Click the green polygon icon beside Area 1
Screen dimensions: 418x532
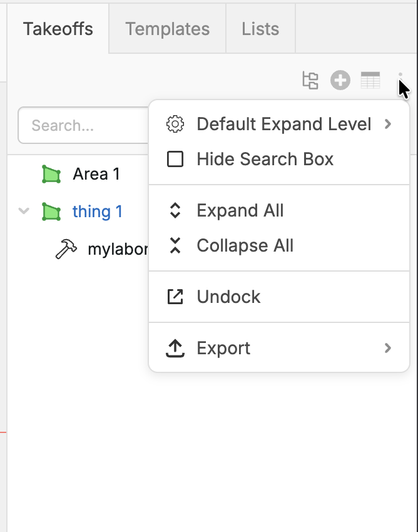coord(51,175)
